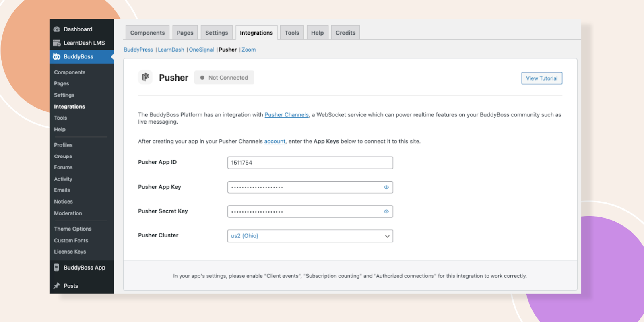This screenshot has width=644, height=322.
Task: Follow the Pusher account hyperlink
Action: [x=275, y=142]
